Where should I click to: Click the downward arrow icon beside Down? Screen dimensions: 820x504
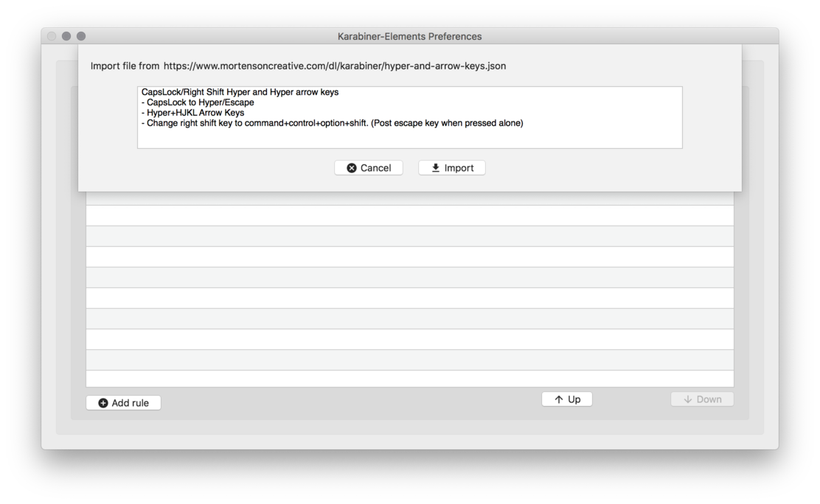[x=688, y=399]
